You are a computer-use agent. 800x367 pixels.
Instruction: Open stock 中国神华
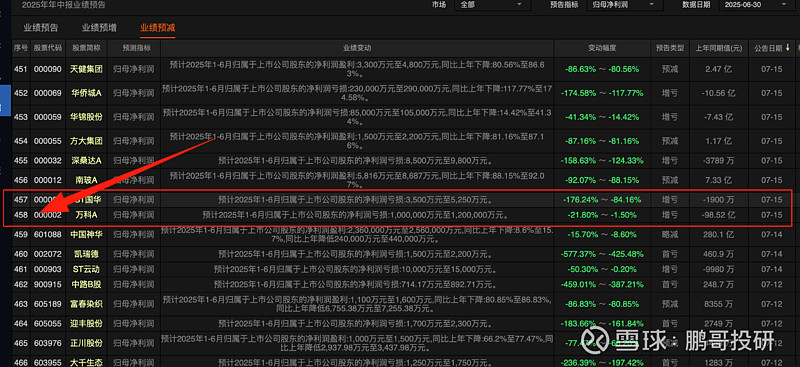click(x=86, y=234)
